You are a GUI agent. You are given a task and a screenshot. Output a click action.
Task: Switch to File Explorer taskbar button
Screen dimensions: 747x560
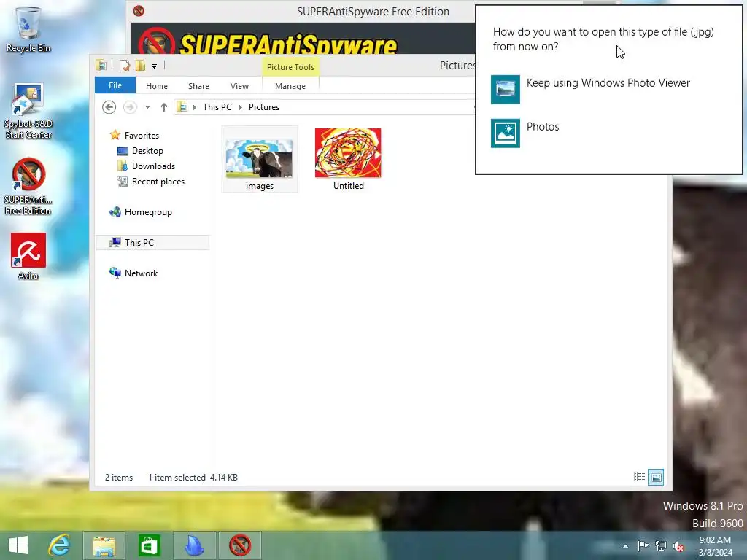pyautogui.click(x=104, y=545)
